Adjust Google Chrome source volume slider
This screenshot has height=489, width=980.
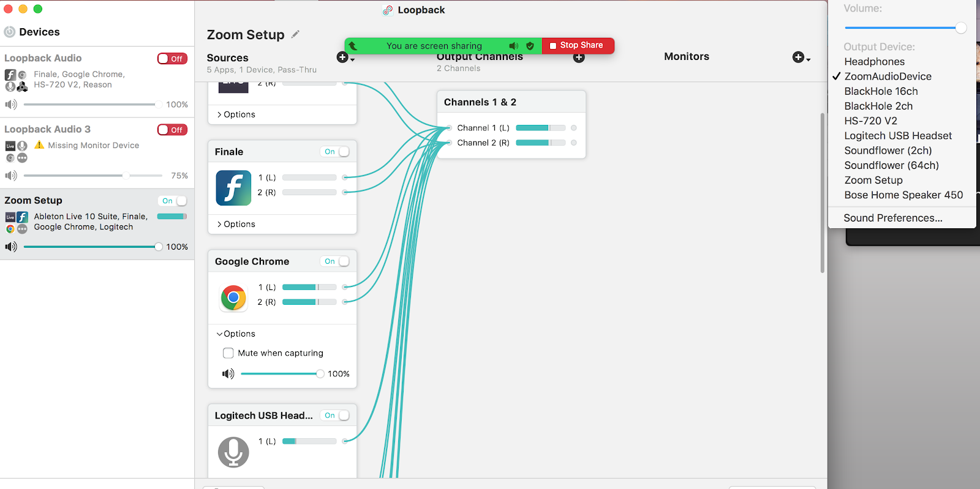[x=282, y=374]
